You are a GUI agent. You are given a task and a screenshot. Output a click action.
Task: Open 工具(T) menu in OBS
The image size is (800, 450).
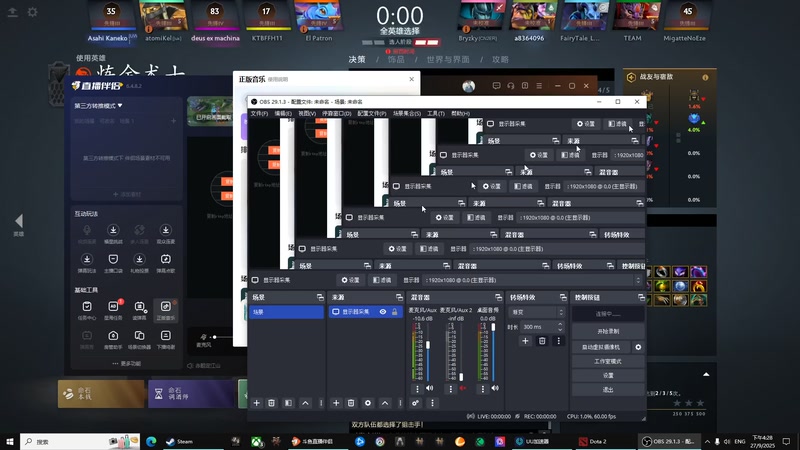click(x=436, y=113)
